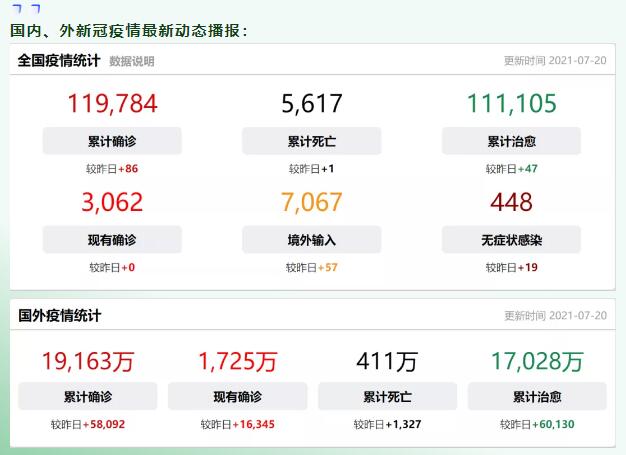Click the 全国疫情统计 section heading
The width and height of the screenshot is (626, 455).
(x=58, y=61)
